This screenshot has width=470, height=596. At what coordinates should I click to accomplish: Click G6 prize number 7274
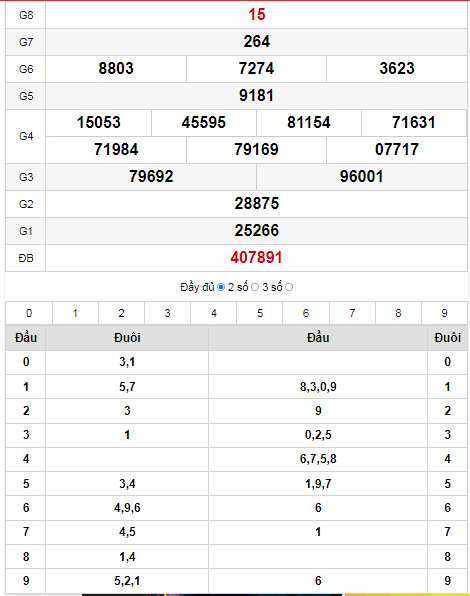click(x=256, y=69)
